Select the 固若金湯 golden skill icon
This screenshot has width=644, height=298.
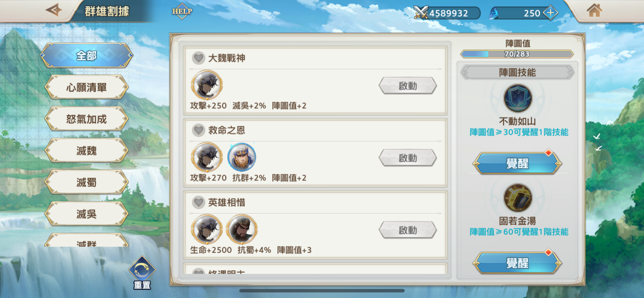pyautogui.click(x=517, y=198)
